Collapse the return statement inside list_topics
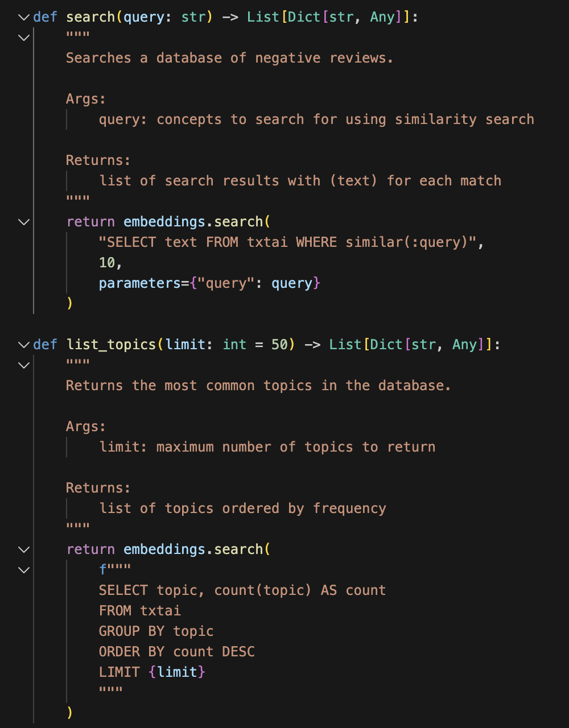The image size is (569, 728). [x=23, y=549]
